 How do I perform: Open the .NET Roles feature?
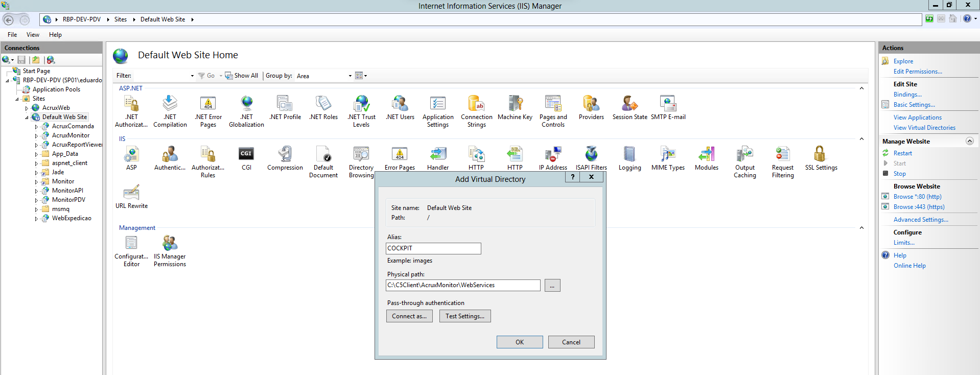tap(323, 107)
